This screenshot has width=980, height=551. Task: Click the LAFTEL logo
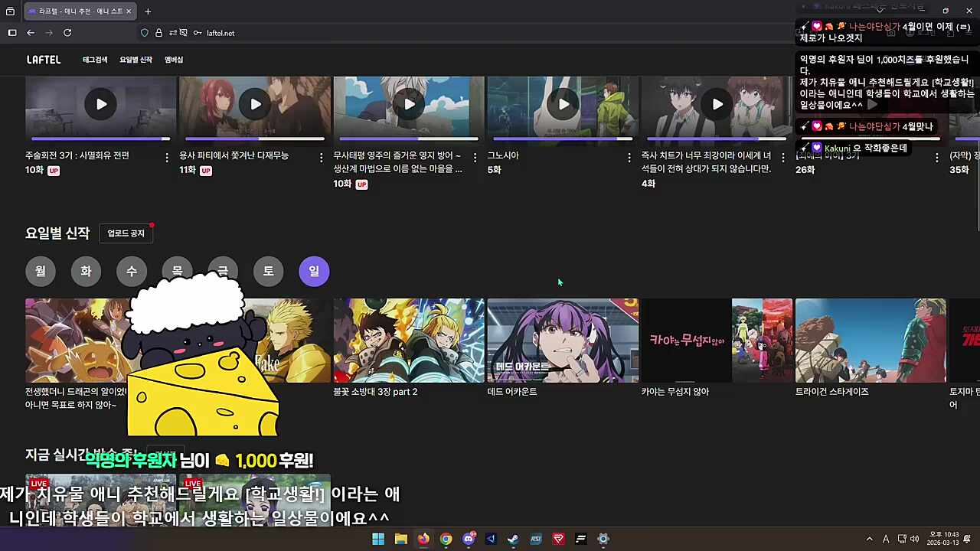click(43, 59)
